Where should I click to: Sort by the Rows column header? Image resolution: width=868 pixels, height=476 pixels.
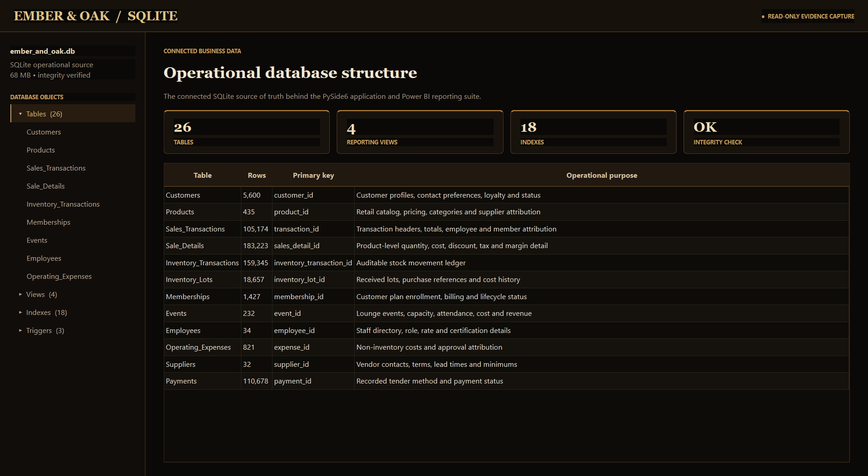pos(257,175)
